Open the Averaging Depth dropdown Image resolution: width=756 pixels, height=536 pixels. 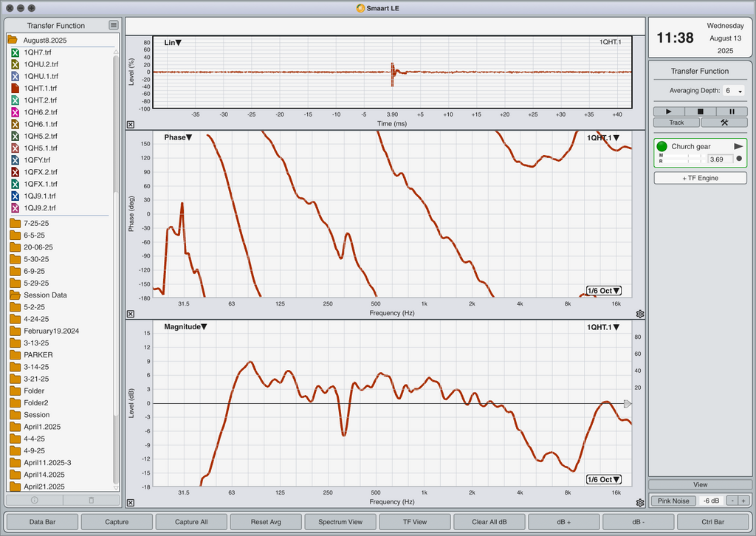pos(734,90)
